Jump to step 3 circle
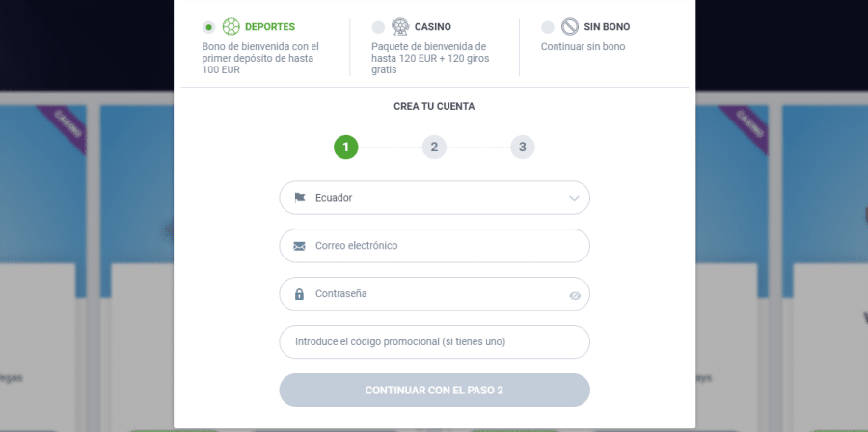Viewport: 868px width, 432px height. pos(523,148)
